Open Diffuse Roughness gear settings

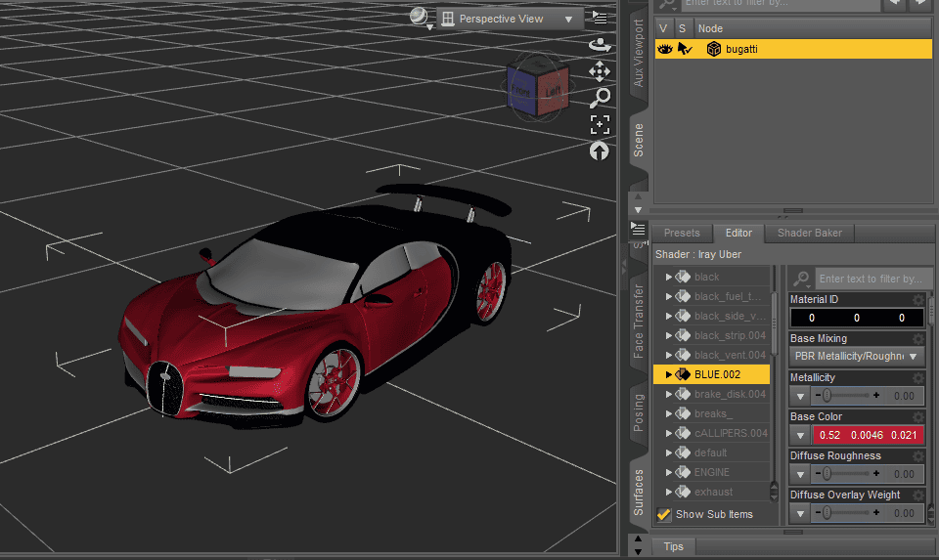(x=918, y=455)
